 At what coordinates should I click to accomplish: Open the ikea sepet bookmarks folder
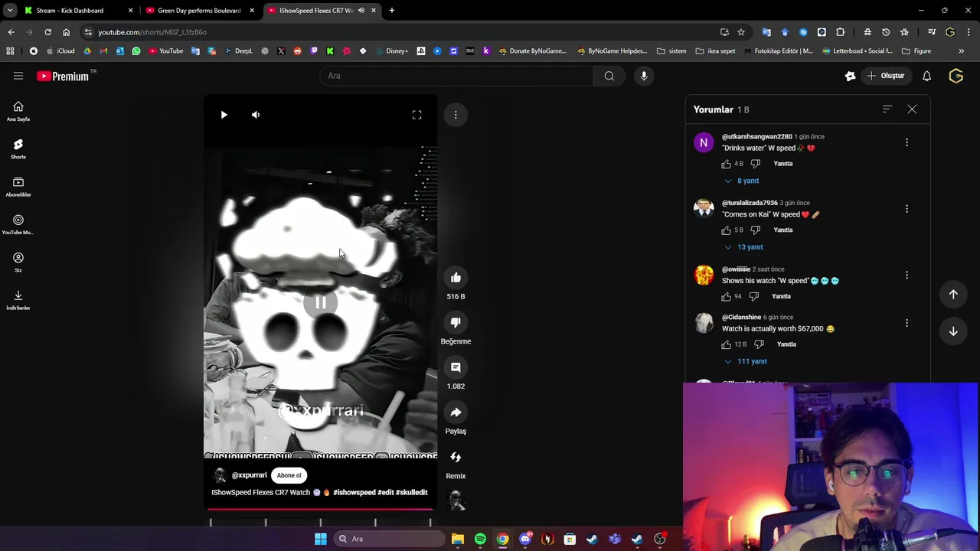click(715, 51)
